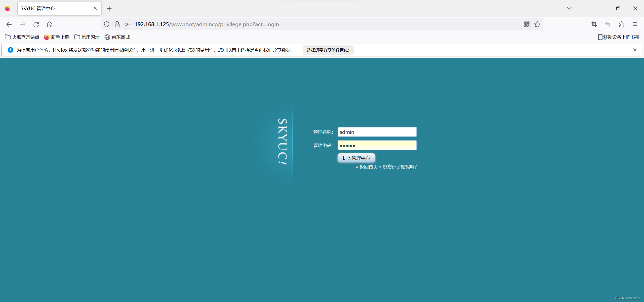Image resolution: width=644 pixels, height=302 pixels.
Task: Reload the current page
Action: (x=36, y=24)
